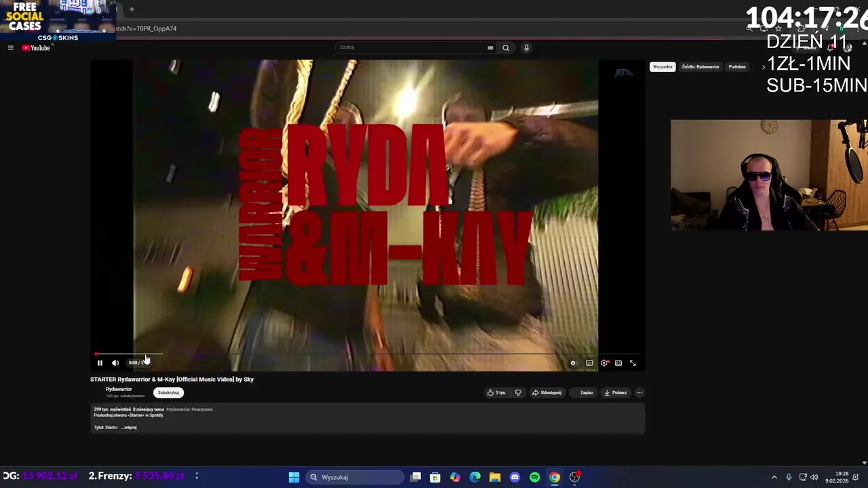This screenshot has height=488, width=868.
Task: Open Spotify from the taskbar
Action: [x=534, y=477]
